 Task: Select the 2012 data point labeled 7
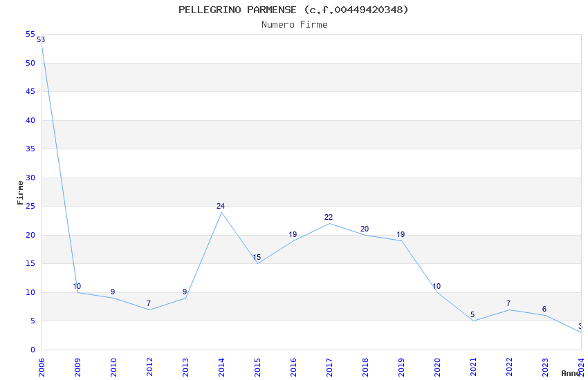149,310
